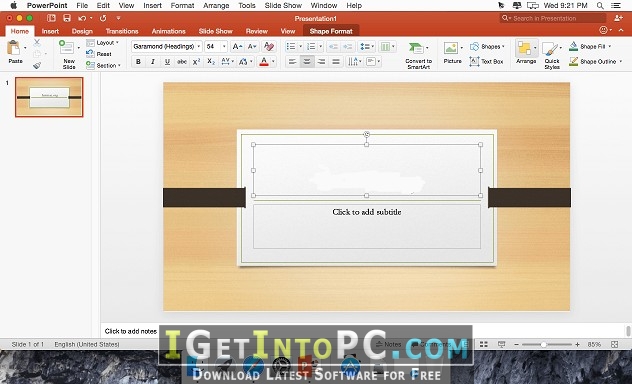Switch to the Insert ribbon tab
The height and width of the screenshot is (384, 632).
50,31
